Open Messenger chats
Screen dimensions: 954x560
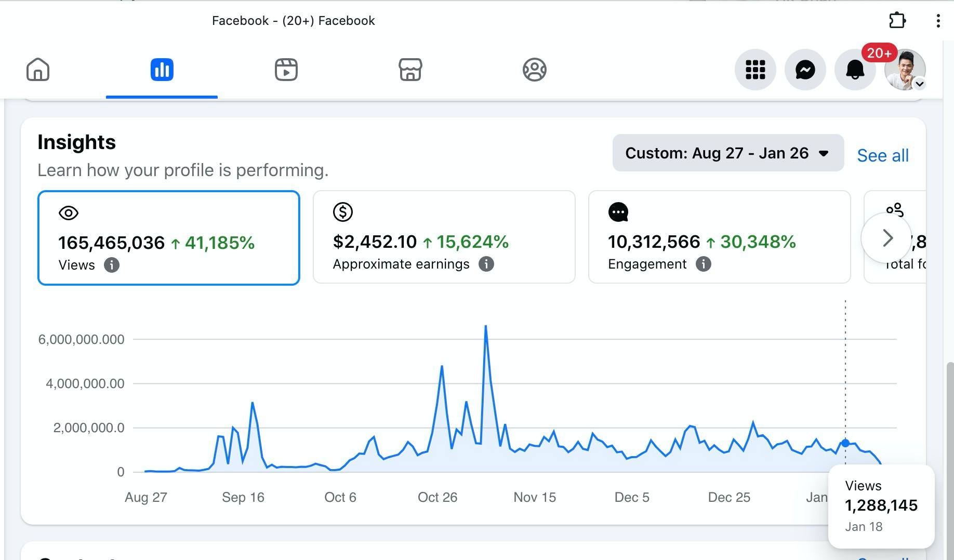coord(805,70)
